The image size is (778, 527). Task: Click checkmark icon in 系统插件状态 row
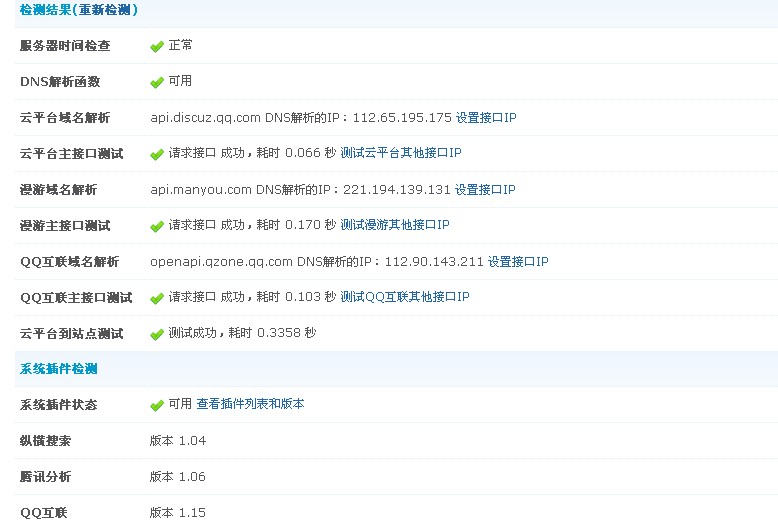coord(157,405)
